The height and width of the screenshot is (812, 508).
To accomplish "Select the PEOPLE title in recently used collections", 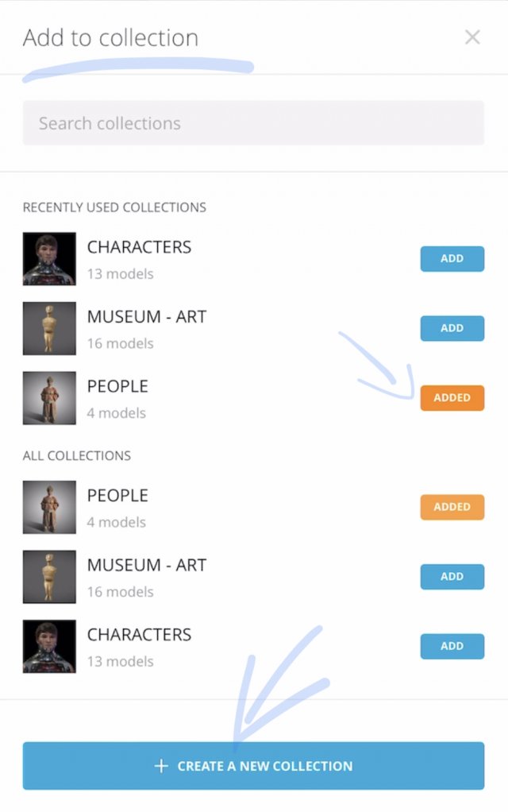I will (x=117, y=386).
